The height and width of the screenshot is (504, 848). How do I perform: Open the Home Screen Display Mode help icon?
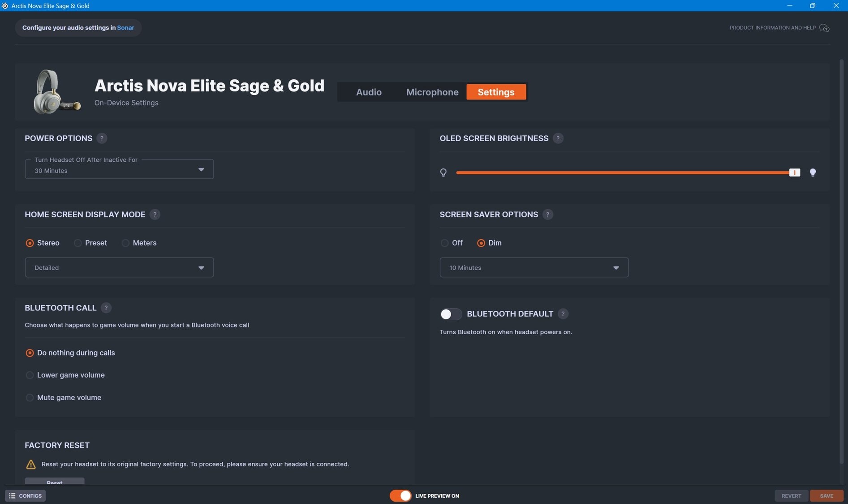(x=155, y=215)
